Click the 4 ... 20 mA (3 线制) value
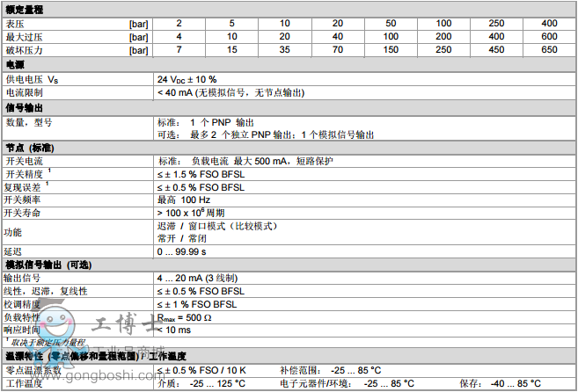The width and height of the screenshot is (578, 392). pyautogui.click(x=199, y=278)
